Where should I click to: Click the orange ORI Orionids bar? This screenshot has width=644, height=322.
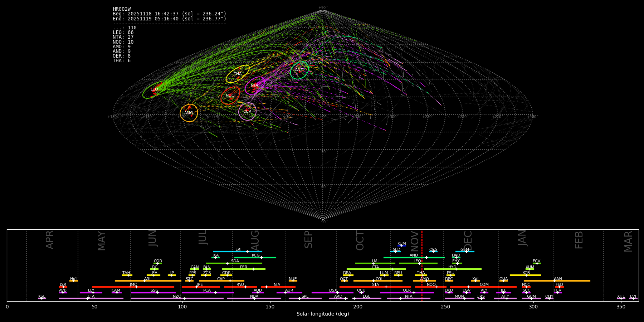[378, 281]
